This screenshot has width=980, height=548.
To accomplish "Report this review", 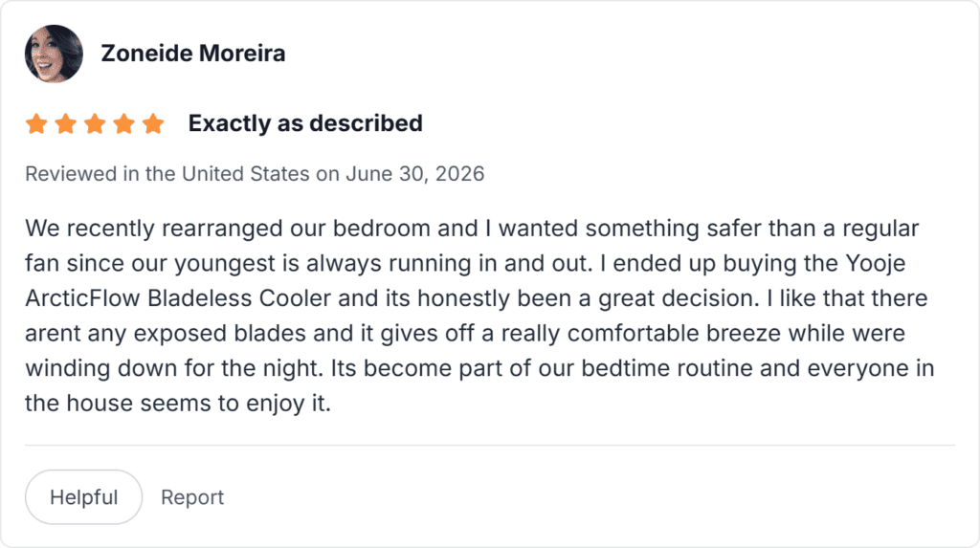I will (x=192, y=497).
